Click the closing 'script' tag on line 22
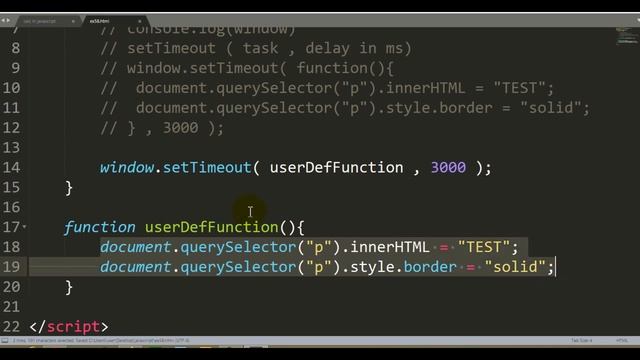This screenshot has width=640, height=360. (73, 327)
